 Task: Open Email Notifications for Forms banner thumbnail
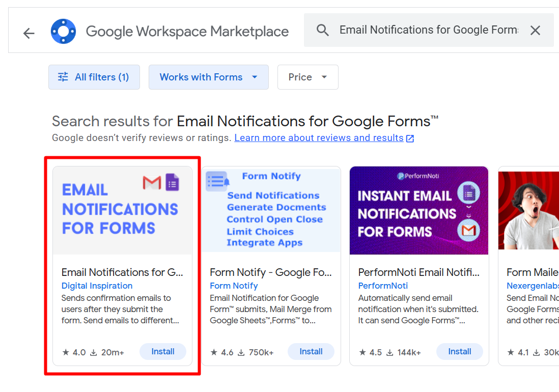pyautogui.click(x=122, y=211)
